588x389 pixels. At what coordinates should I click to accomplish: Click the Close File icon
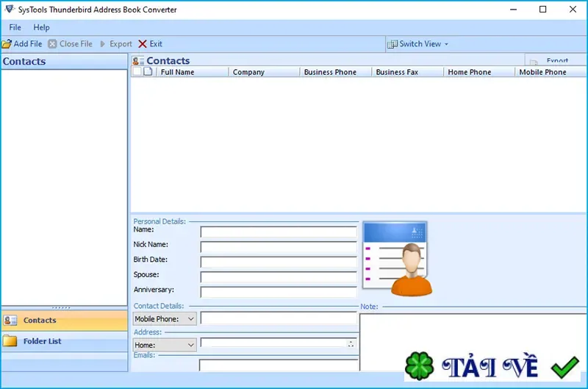point(52,44)
